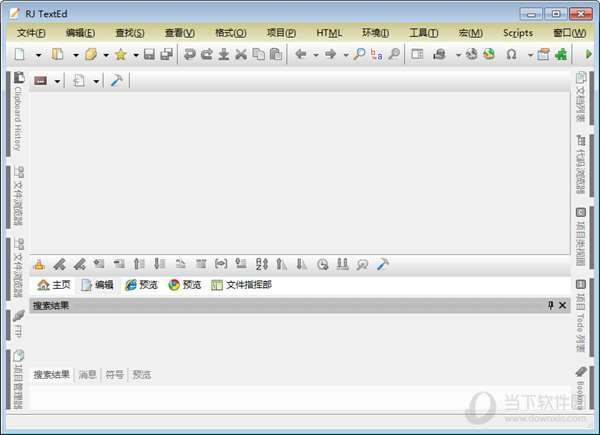Expand the document icon dropdown in document toolbar
The height and width of the screenshot is (435, 600).
pos(96,81)
